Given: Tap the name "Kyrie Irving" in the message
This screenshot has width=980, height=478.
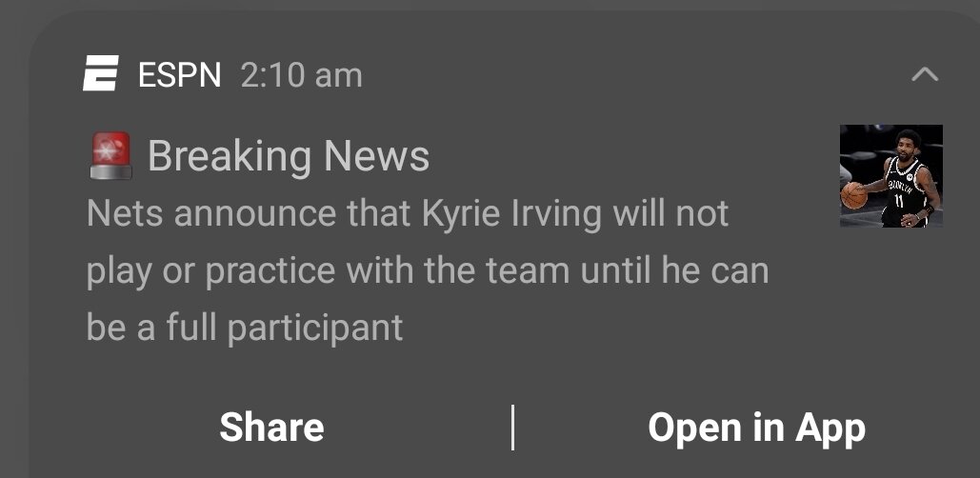Looking at the screenshot, I should pos(511,214).
